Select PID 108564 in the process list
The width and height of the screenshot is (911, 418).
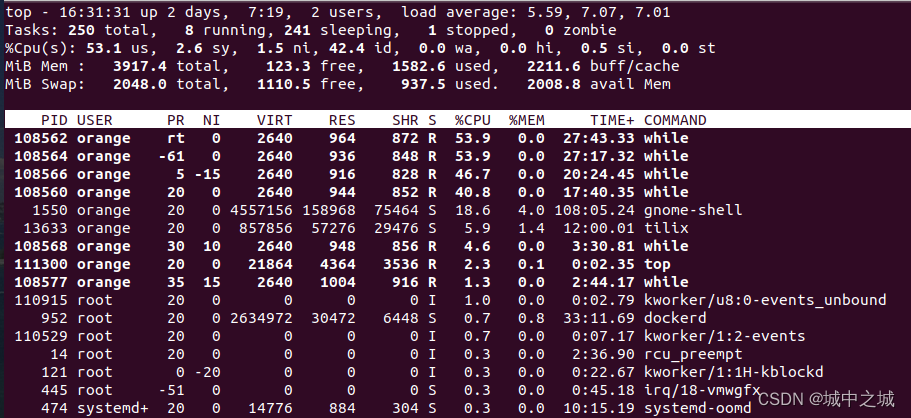(41, 156)
